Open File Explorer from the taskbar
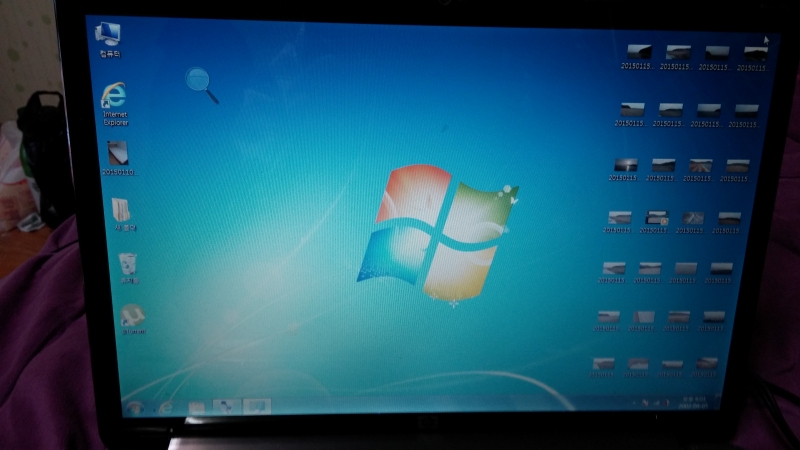Screen dimensions: 800x450 (x=197, y=407)
